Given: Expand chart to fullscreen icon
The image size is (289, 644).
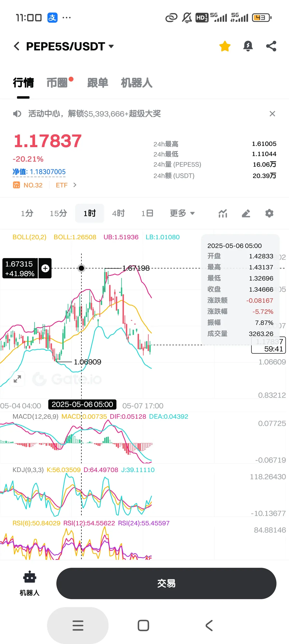Looking at the screenshot, I should 17,379.
